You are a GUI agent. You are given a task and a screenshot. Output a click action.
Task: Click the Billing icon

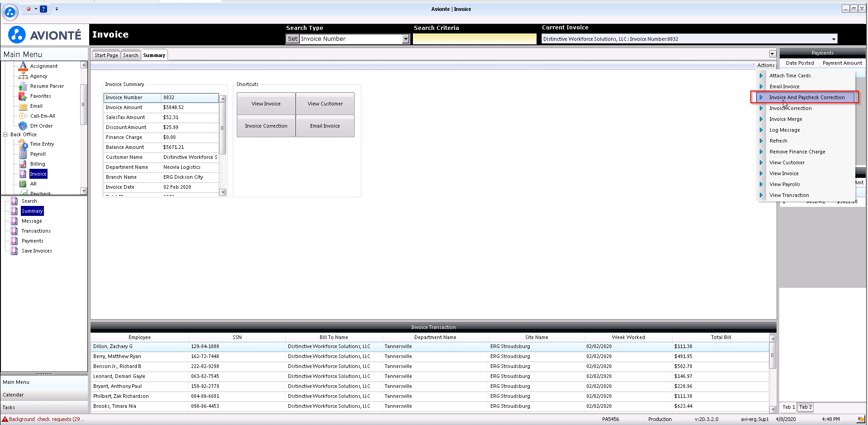23,164
